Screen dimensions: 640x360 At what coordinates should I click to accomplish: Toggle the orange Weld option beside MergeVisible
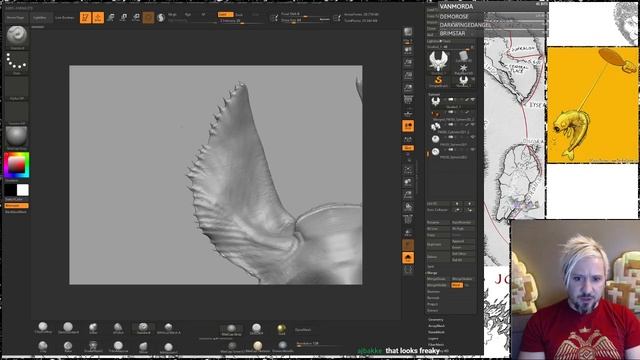[x=457, y=285]
